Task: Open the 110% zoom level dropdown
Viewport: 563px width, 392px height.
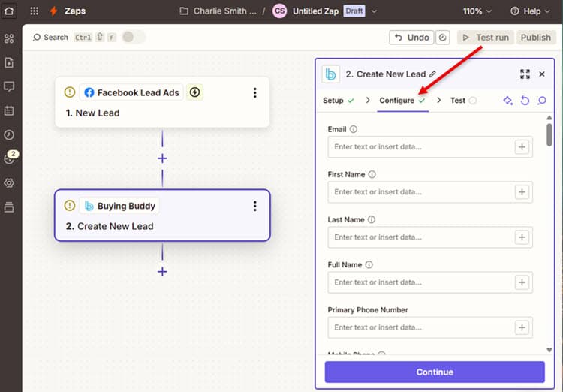Action: pyautogui.click(x=477, y=11)
